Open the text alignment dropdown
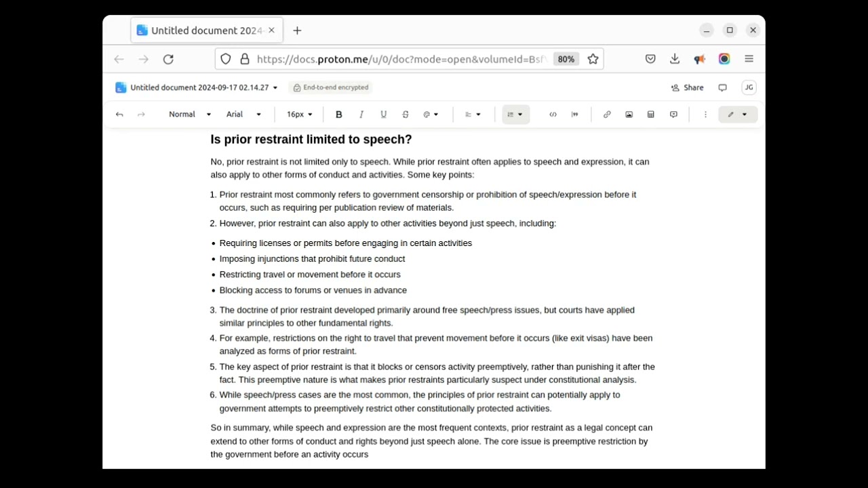 click(x=473, y=115)
